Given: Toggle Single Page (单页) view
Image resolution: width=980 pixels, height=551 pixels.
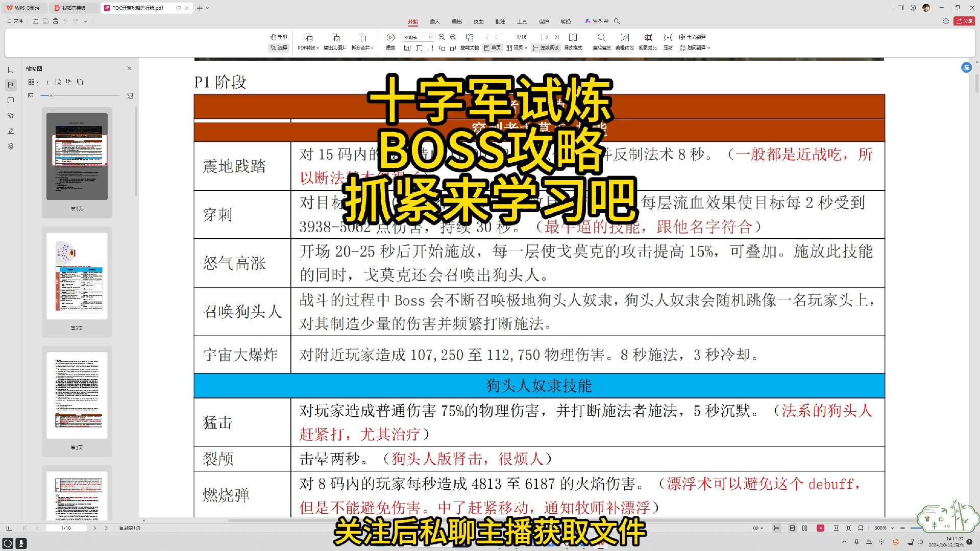Looking at the screenshot, I should coord(493,47).
